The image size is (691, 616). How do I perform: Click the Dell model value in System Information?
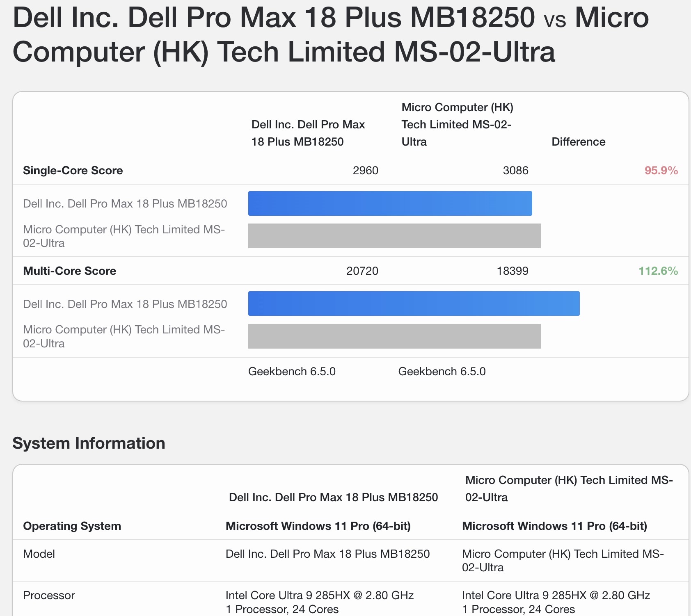(x=327, y=554)
